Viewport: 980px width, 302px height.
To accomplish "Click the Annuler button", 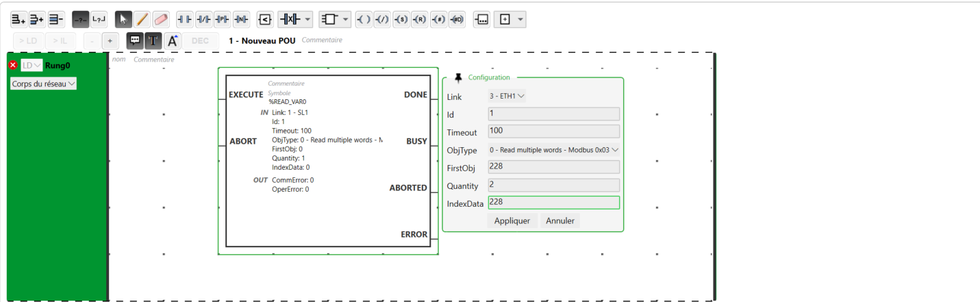I will tap(560, 221).
